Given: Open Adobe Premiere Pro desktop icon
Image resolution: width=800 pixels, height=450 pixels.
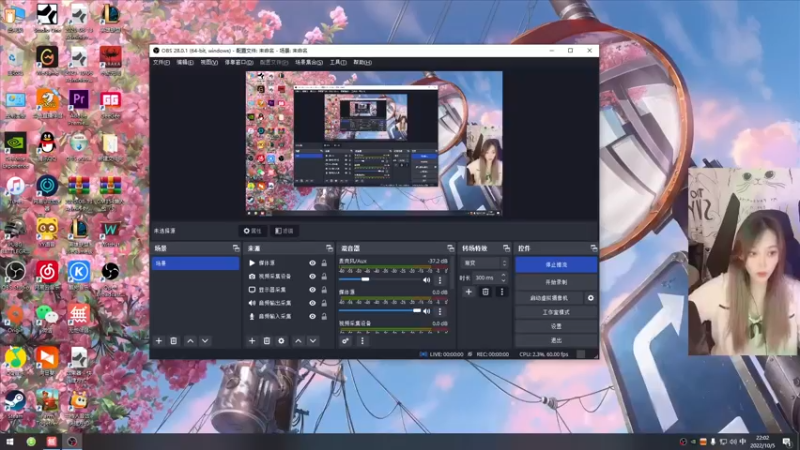Looking at the screenshot, I should pos(79,99).
